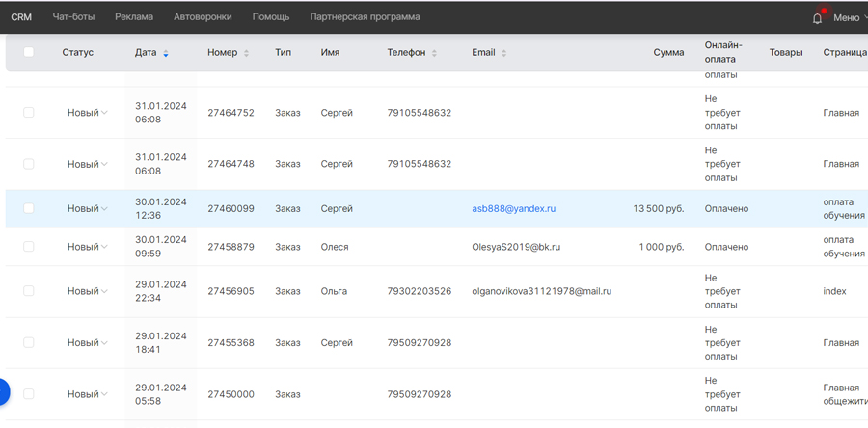
Task: Open Партнерская программа menu item
Action: click(x=365, y=17)
